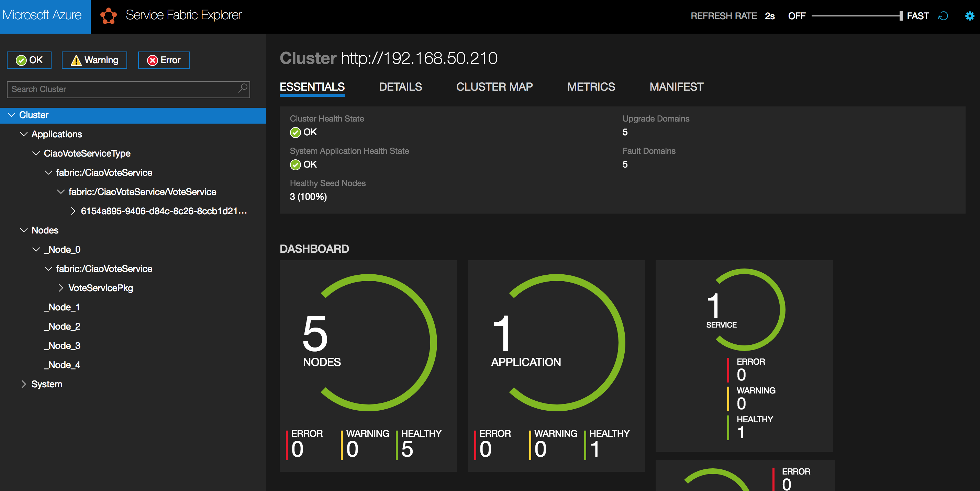Select _Node_4 in the tree

(x=62, y=365)
